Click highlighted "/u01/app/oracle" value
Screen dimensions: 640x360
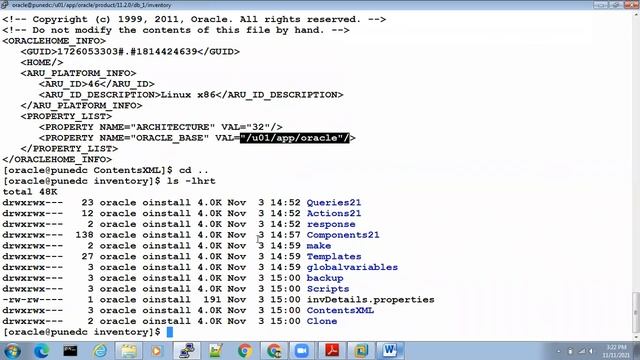[295, 138]
